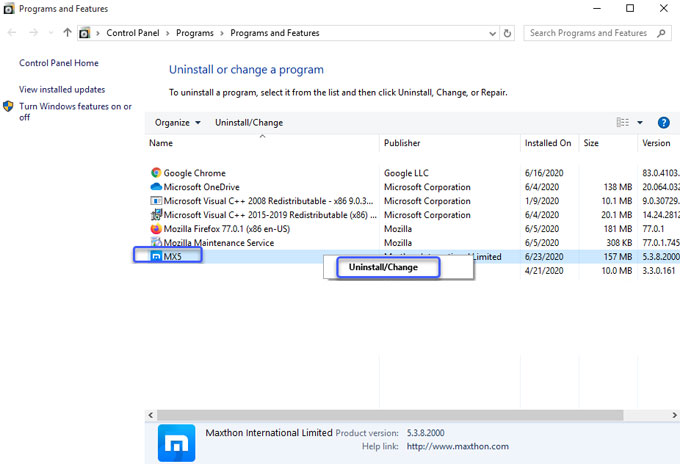Click the Microsoft OneDrive cloud icon
Screen dimensions: 680x464
click(156, 186)
